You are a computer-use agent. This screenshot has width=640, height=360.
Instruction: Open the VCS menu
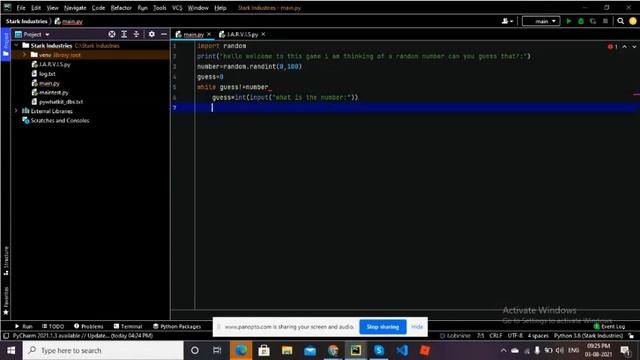coord(177,8)
